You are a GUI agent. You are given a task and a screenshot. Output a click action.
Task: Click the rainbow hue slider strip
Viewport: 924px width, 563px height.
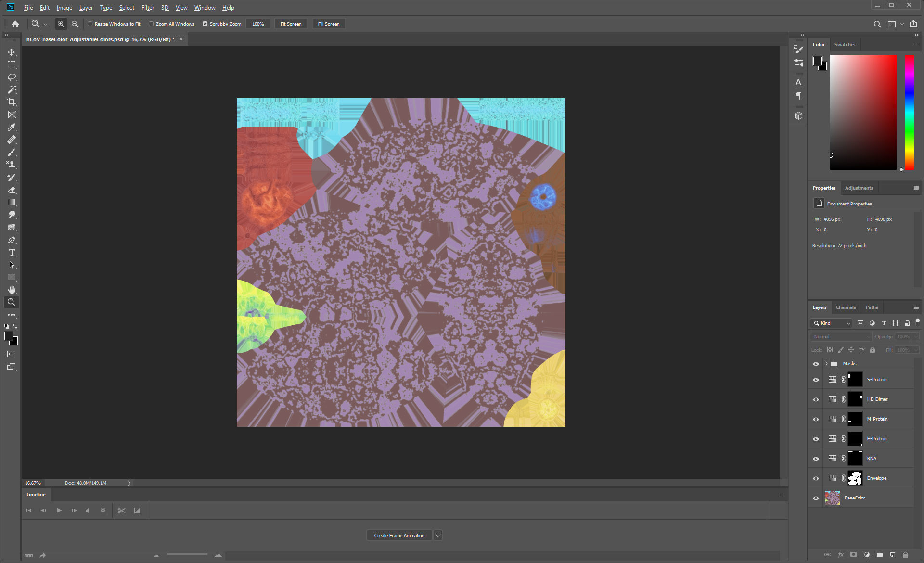[909, 112]
